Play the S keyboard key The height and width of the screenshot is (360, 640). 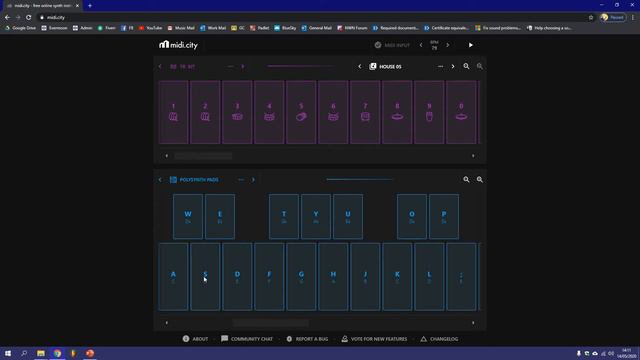tap(205, 277)
